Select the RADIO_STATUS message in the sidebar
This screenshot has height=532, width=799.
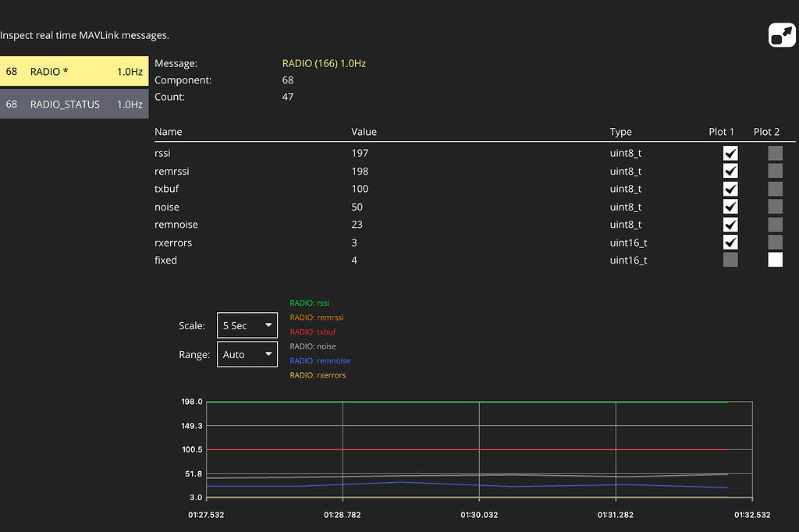(x=74, y=104)
